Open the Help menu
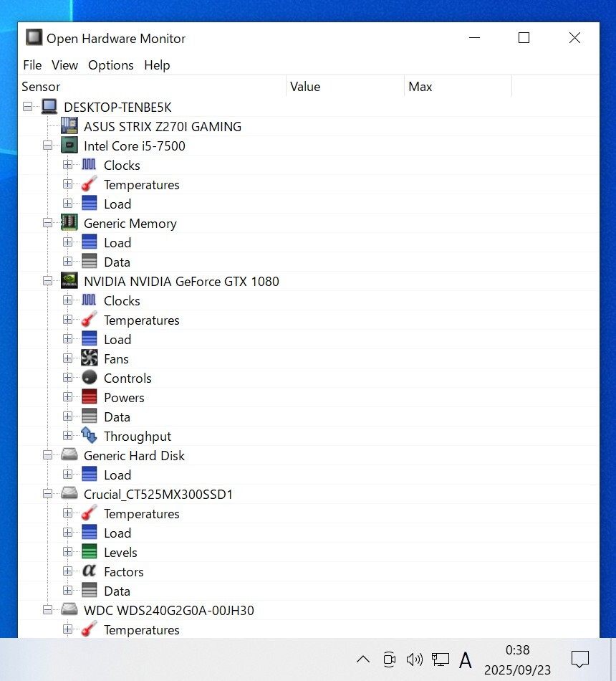Screen dimensions: 616x681 tap(157, 65)
